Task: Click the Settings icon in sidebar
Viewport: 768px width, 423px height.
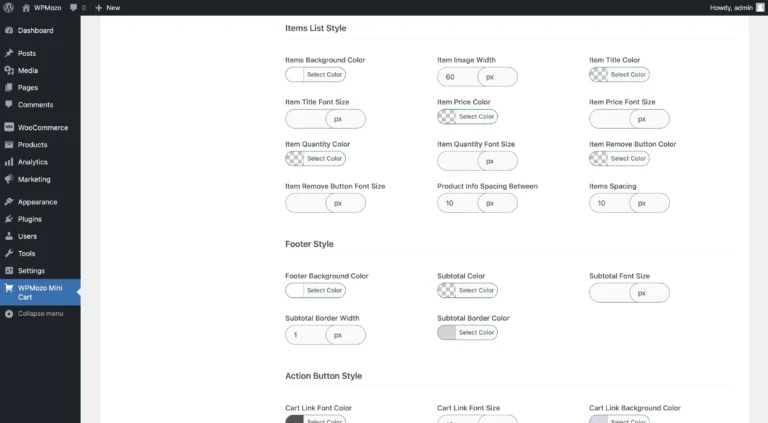Action: pyautogui.click(x=9, y=270)
